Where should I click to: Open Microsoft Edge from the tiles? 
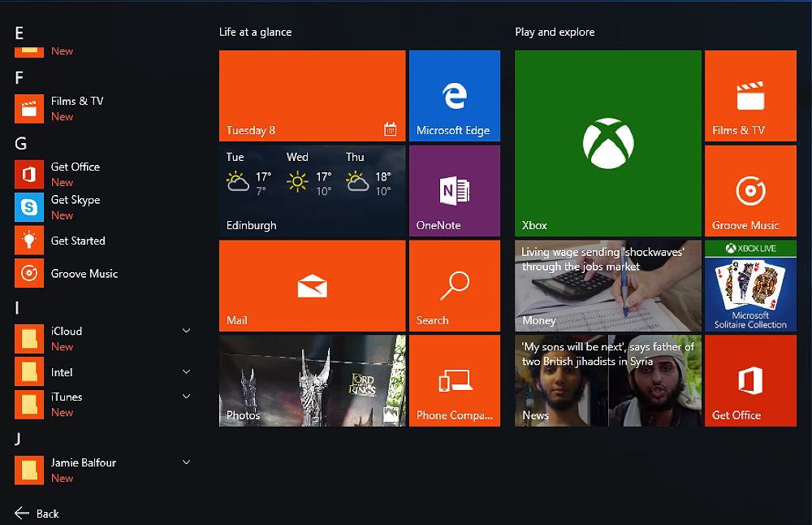455,95
